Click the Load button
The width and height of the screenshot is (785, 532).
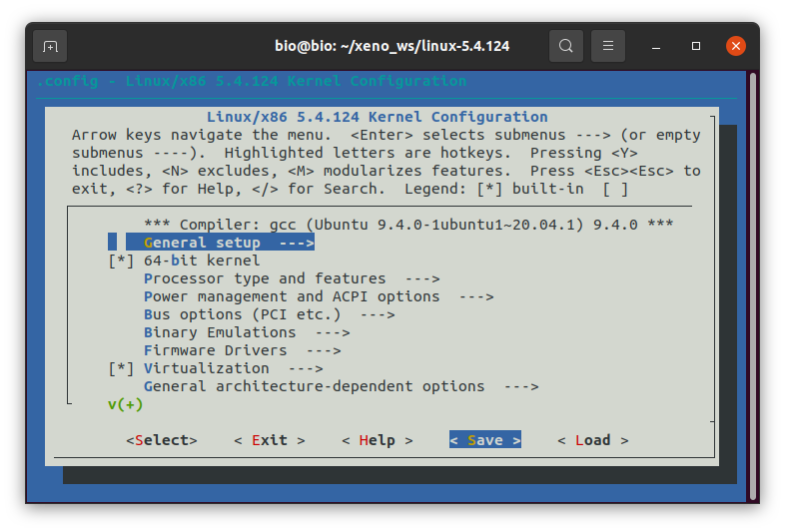click(593, 440)
